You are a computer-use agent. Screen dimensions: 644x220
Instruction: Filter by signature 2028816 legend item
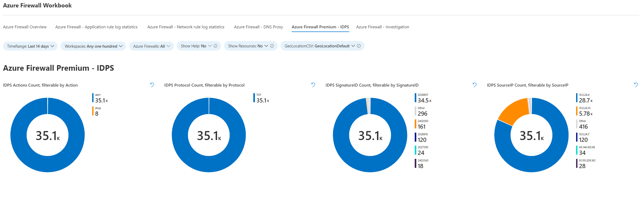click(x=422, y=137)
